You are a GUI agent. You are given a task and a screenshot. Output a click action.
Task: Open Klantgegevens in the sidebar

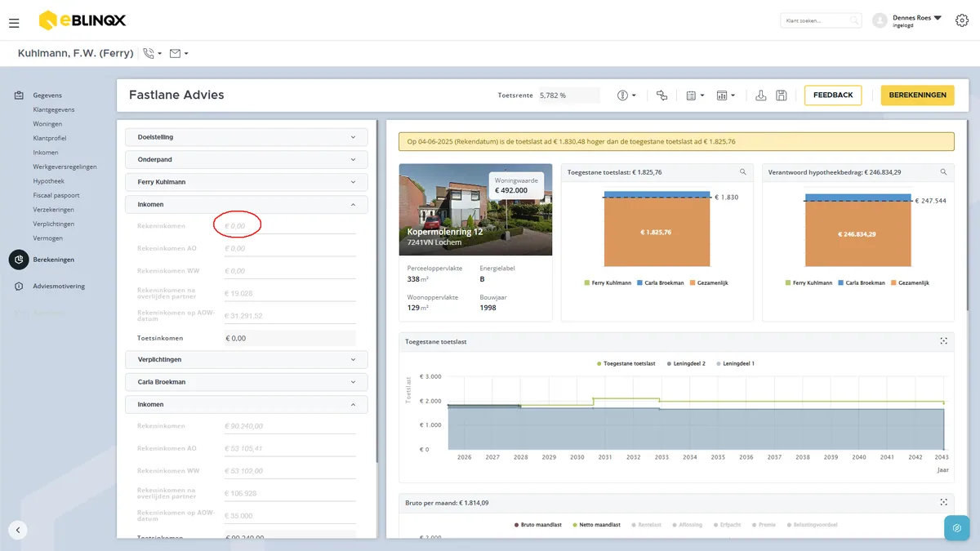tap(54, 109)
